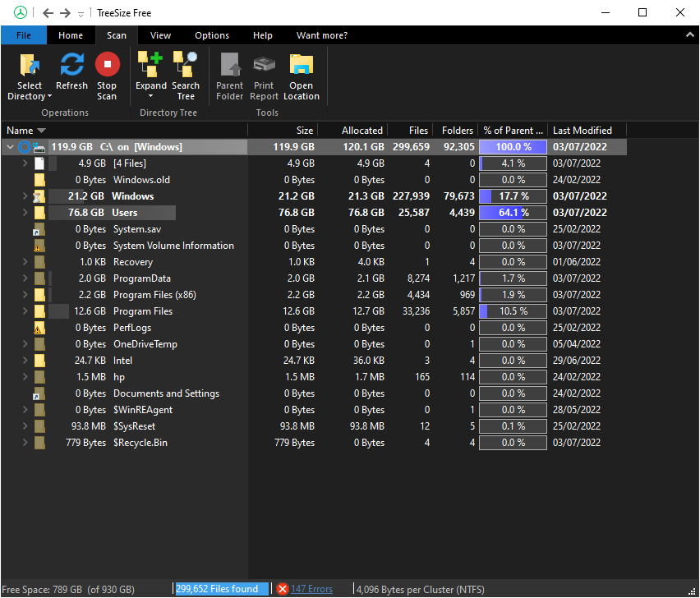Click the 17.7 % bar for Windows
The image size is (700, 598).
coord(513,196)
